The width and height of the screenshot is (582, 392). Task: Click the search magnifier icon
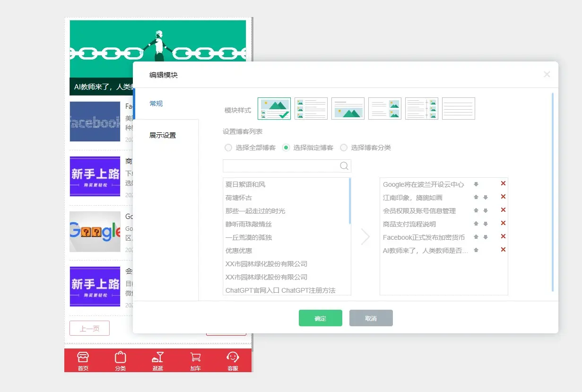(344, 166)
